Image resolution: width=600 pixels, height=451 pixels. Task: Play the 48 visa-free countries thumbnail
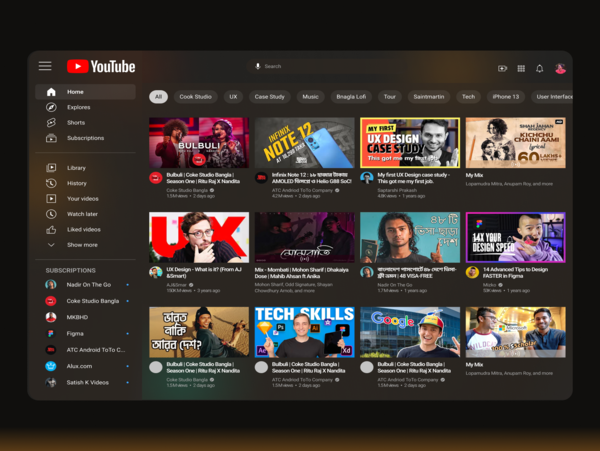(x=410, y=238)
